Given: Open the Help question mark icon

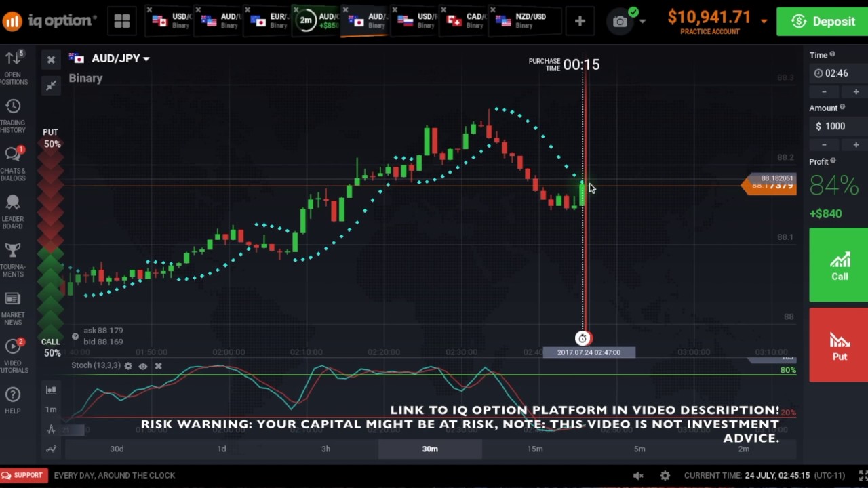Looking at the screenshot, I should coord(13,401).
